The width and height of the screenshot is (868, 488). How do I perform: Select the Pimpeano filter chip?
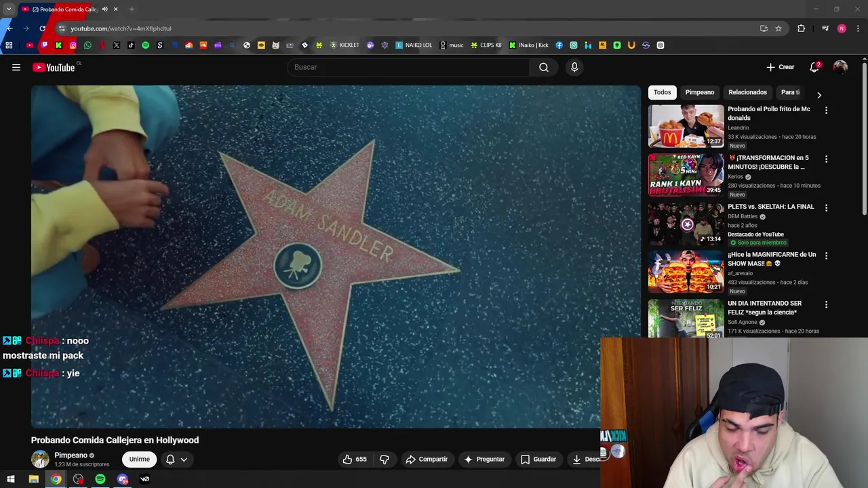(699, 92)
